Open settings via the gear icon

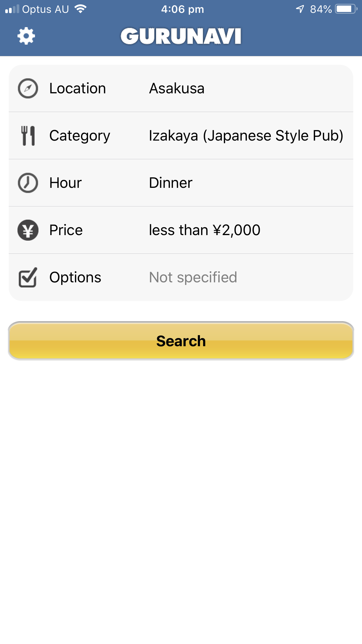click(x=26, y=36)
